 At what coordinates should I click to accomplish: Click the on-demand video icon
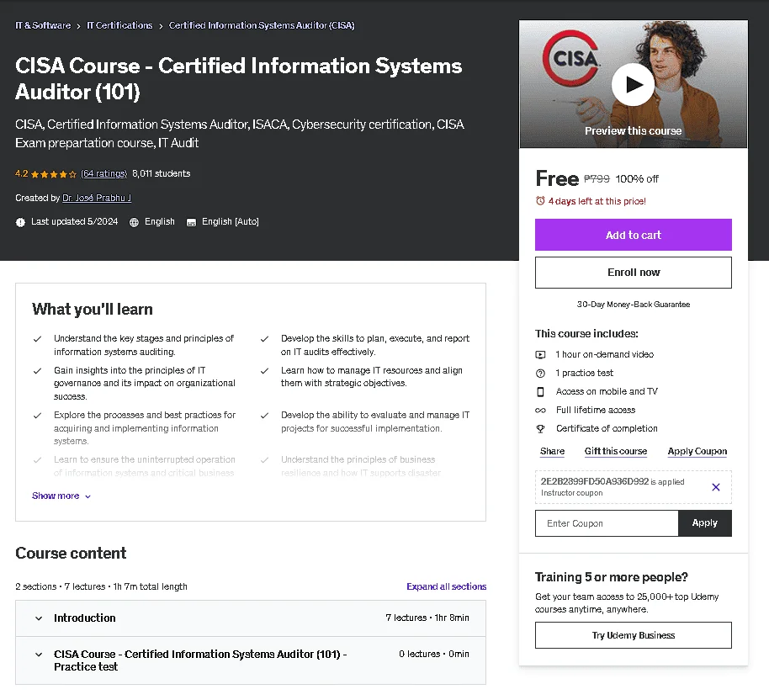pos(540,355)
